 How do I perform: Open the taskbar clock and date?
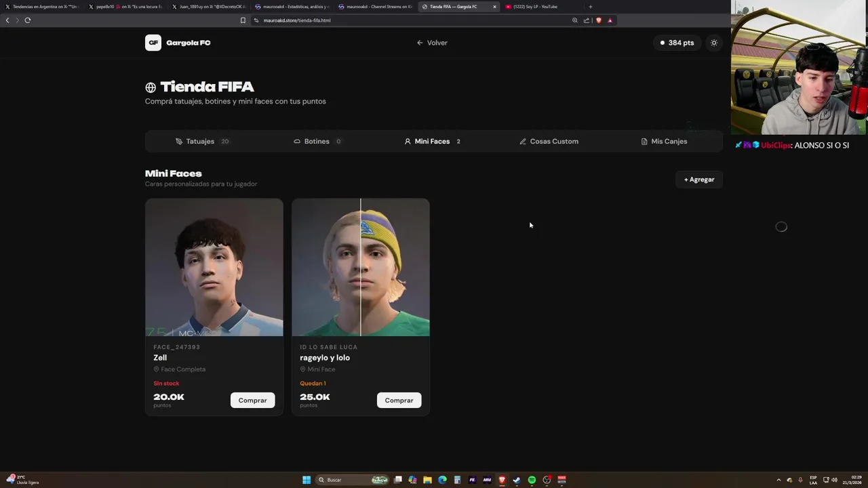click(852, 480)
